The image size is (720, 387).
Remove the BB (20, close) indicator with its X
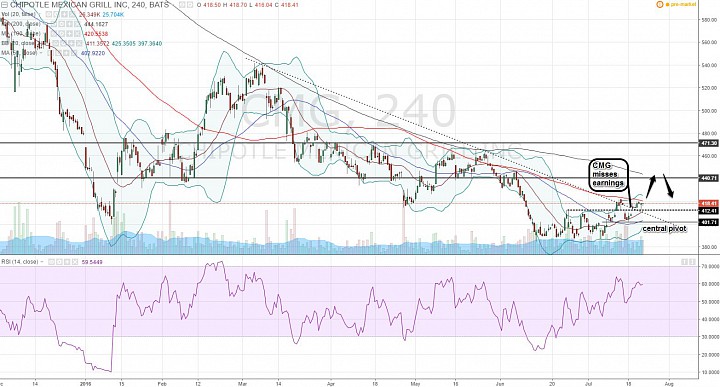tap(80, 44)
